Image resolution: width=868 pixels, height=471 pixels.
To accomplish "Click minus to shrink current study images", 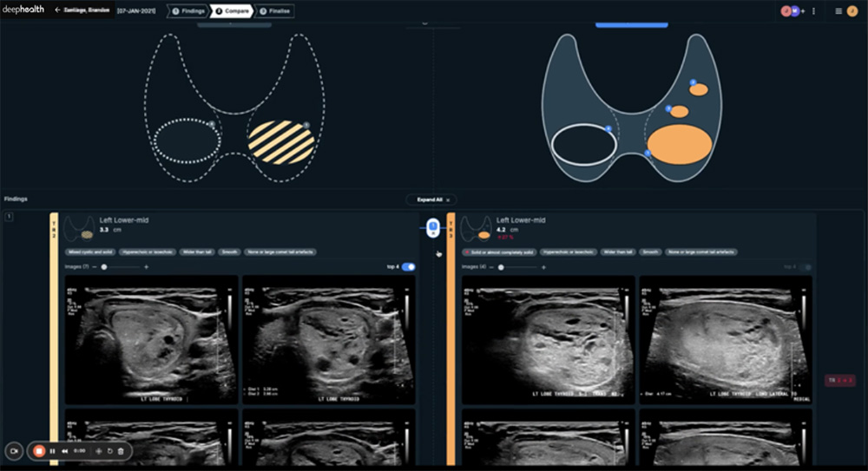I will point(491,267).
